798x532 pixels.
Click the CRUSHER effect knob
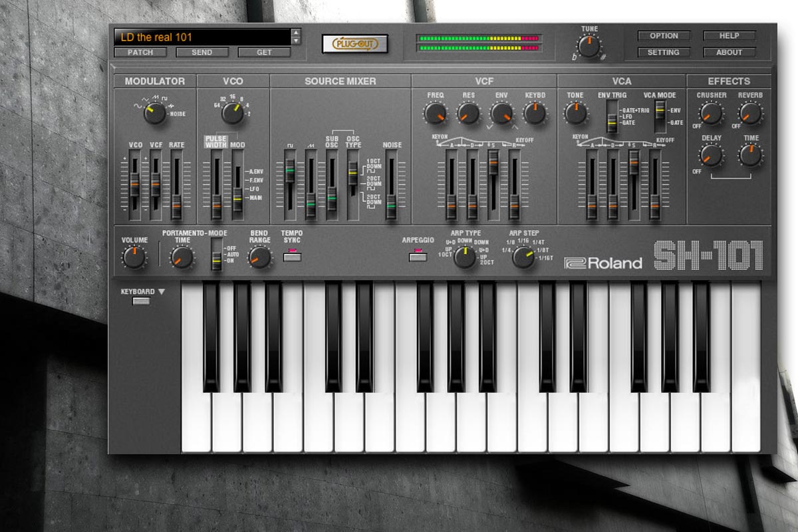[x=711, y=114]
